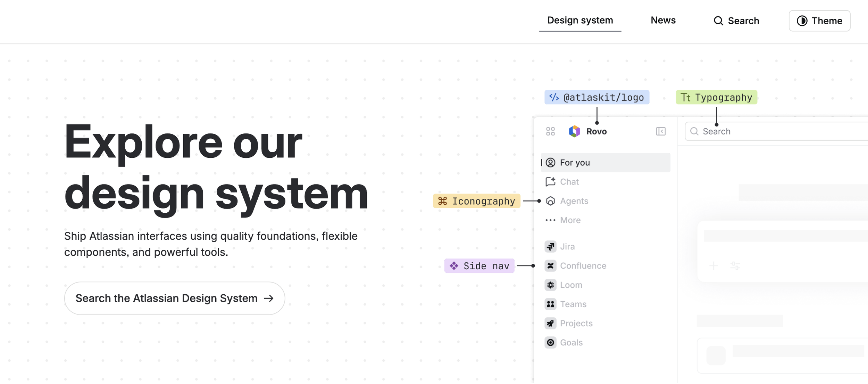This screenshot has width=868, height=384.
Task: Click the Teams people icon
Action: (550, 304)
